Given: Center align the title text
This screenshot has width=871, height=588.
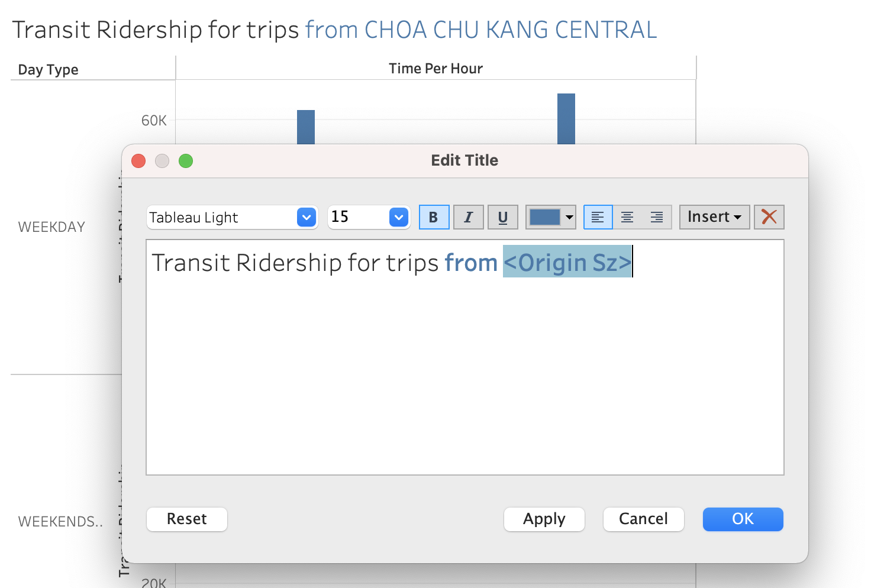Looking at the screenshot, I should [627, 217].
